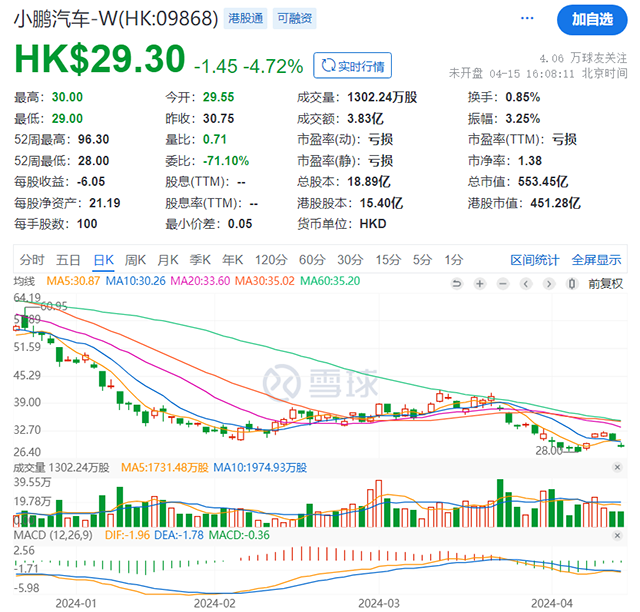Close the MACD indicator panel

617,535
